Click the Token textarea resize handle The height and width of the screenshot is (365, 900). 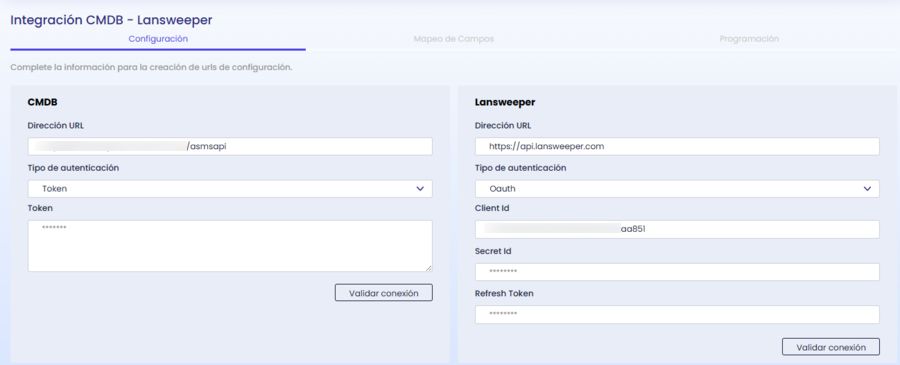pyautogui.click(x=428, y=267)
